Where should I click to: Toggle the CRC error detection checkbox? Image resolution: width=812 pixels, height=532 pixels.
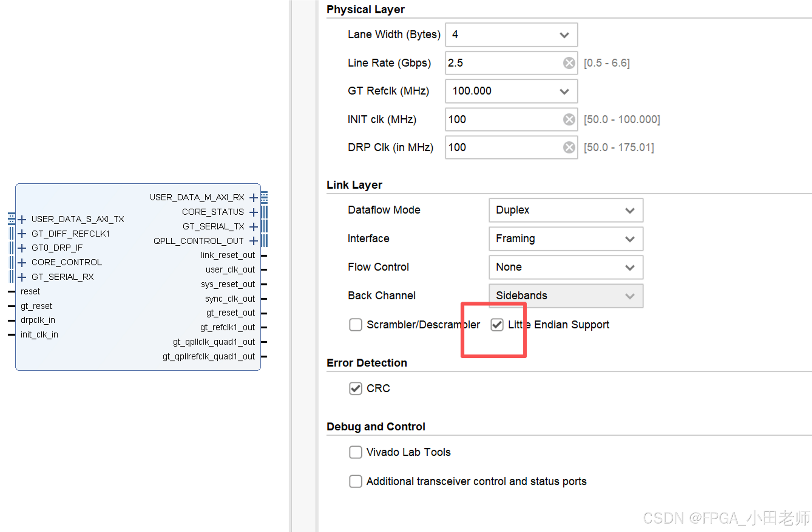coord(355,389)
